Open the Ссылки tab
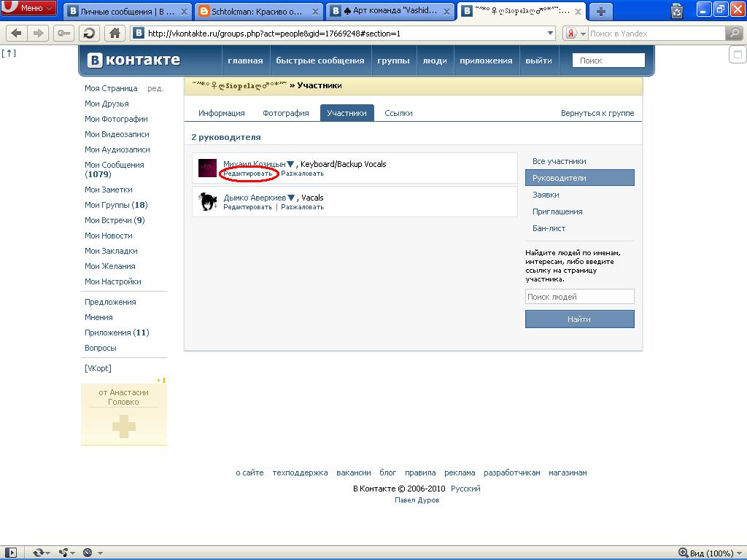747x560 pixels. pyautogui.click(x=399, y=113)
